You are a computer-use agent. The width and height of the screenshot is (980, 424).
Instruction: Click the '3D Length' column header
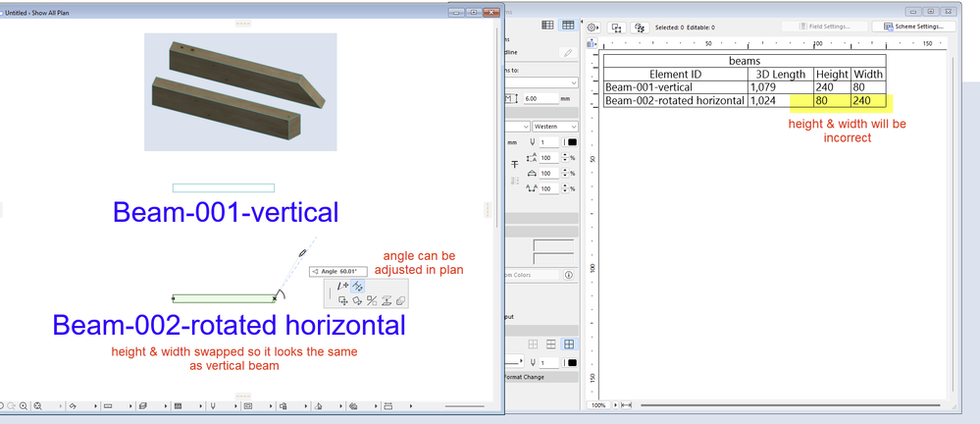pyautogui.click(x=781, y=74)
